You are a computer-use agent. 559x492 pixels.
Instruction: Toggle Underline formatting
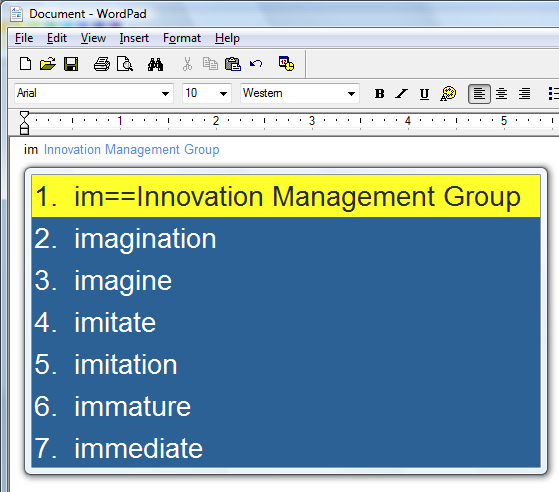coord(424,94)
